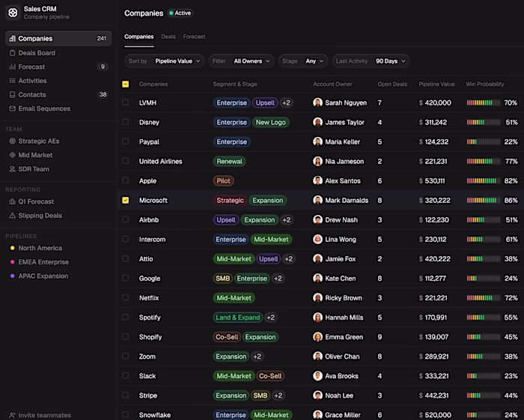Click Alex Santos's avatar
This screenshot has width=524, height=420.
(317, 180)
